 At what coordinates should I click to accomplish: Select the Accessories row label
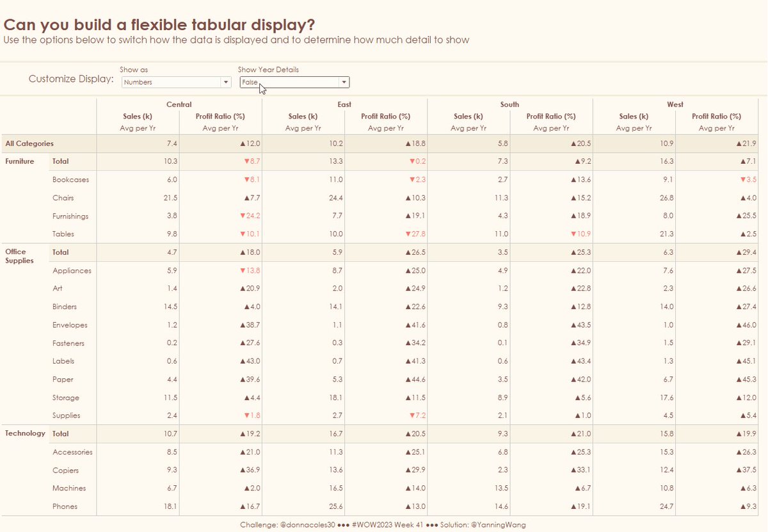(x=72, y=452)
